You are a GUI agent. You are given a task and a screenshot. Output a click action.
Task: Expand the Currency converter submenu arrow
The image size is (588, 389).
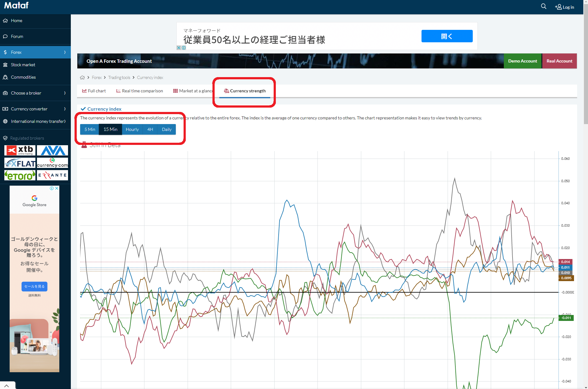tap(65, 109)
